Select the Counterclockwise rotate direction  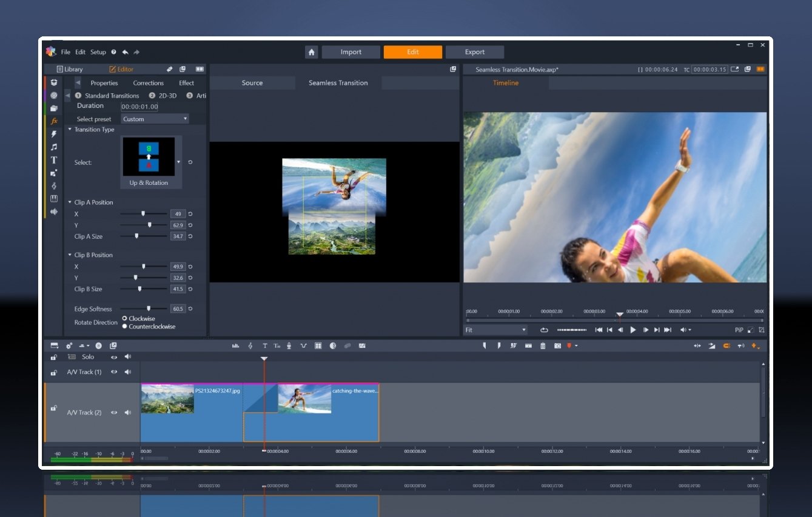pos(125,327)
